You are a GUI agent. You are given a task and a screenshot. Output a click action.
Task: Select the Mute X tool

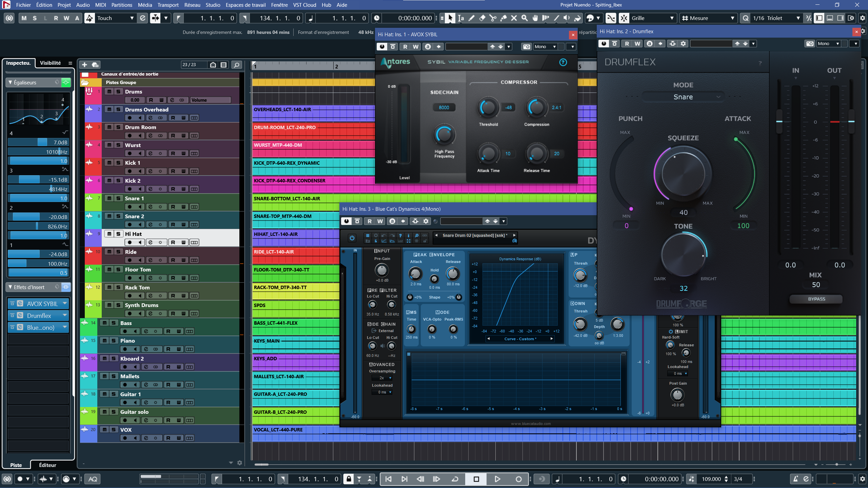tap(514, 18)
